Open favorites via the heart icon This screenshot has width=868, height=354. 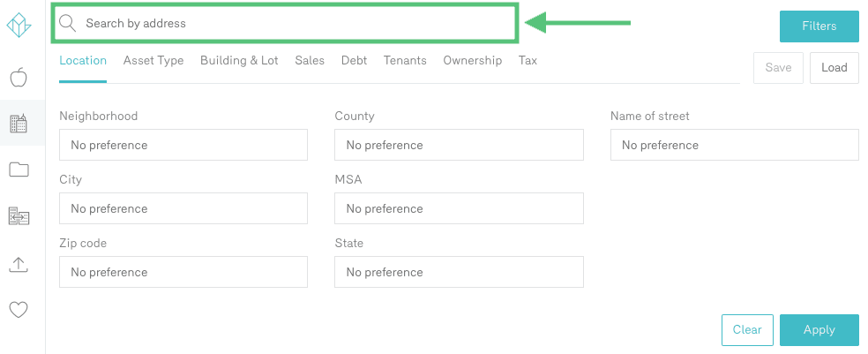coord(19,310)
